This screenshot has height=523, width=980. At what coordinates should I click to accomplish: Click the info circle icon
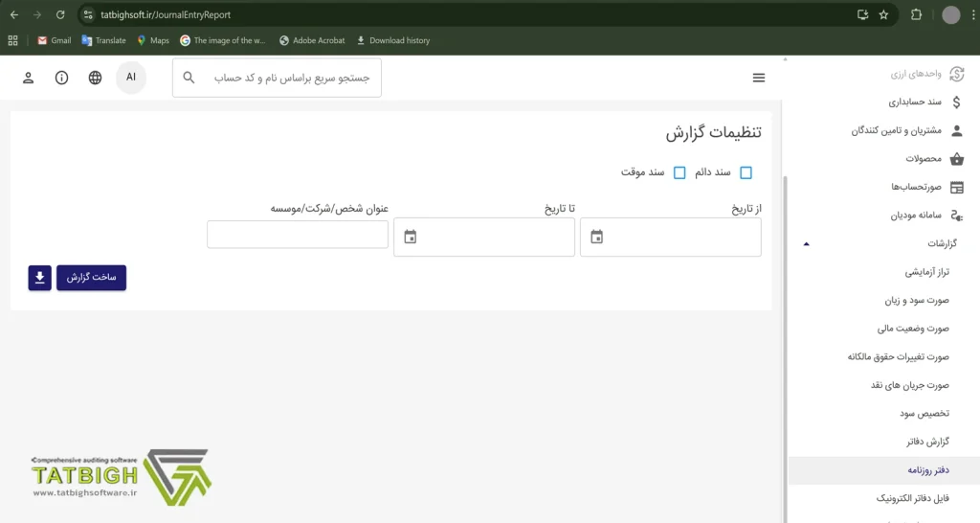point(62,78)
